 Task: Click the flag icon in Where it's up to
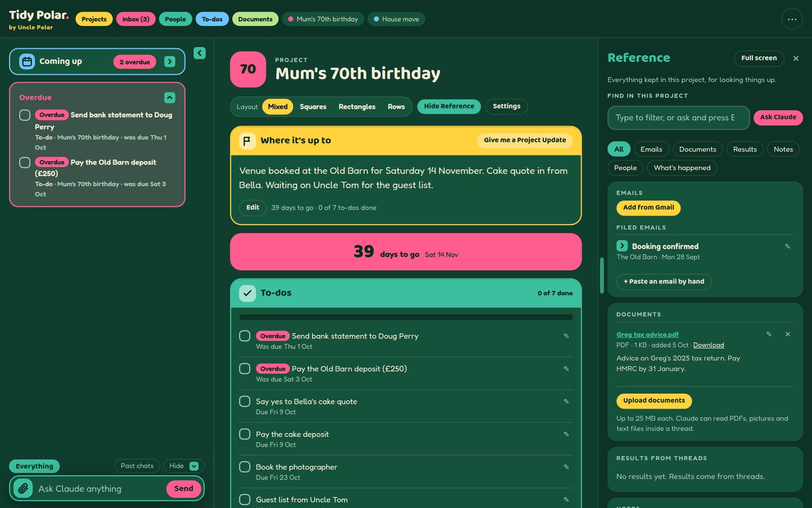(247, 141)
